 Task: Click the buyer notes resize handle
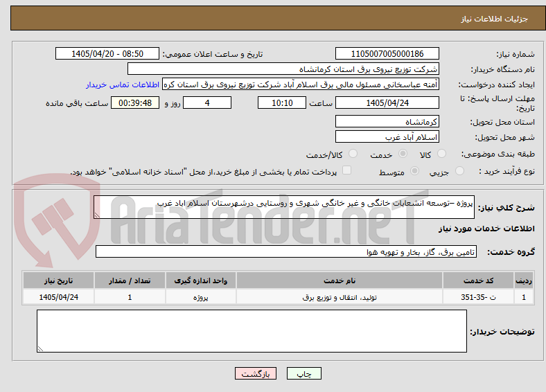(x=40, y=348)
